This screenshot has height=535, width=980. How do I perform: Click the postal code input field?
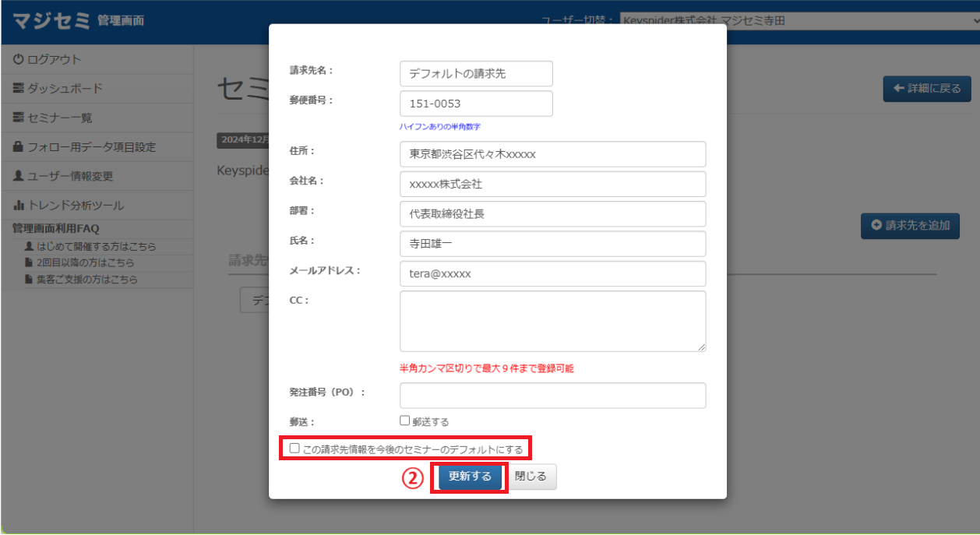(x=476, y=104)
